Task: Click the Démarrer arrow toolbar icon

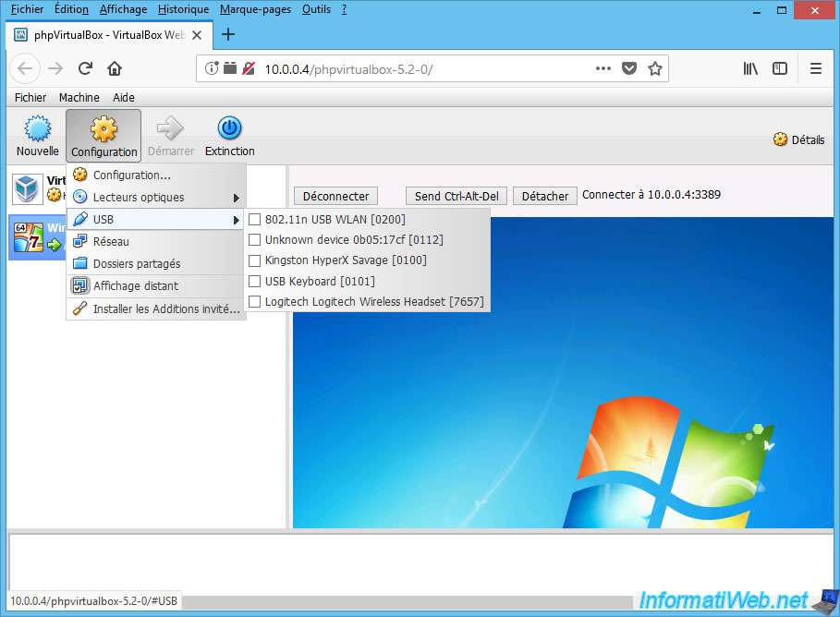Action: point(170,128)
